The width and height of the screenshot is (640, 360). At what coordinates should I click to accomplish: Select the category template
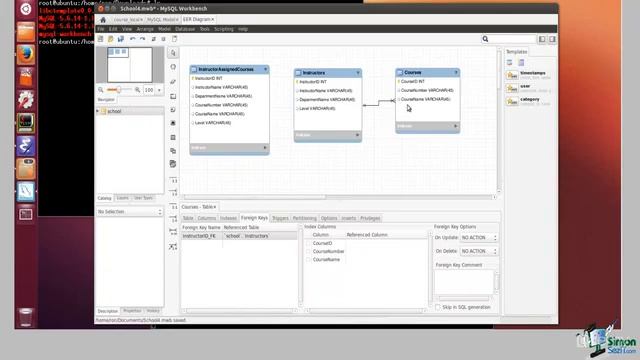529,101
